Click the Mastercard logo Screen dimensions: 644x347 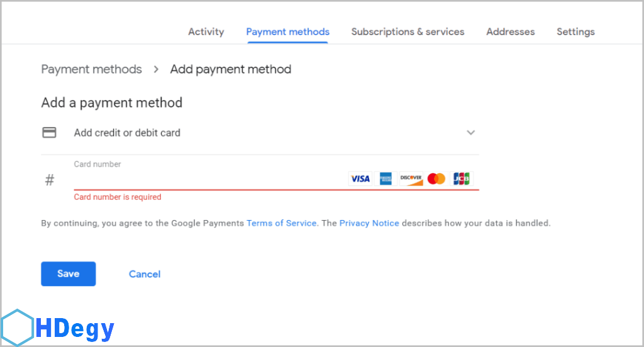436,179
